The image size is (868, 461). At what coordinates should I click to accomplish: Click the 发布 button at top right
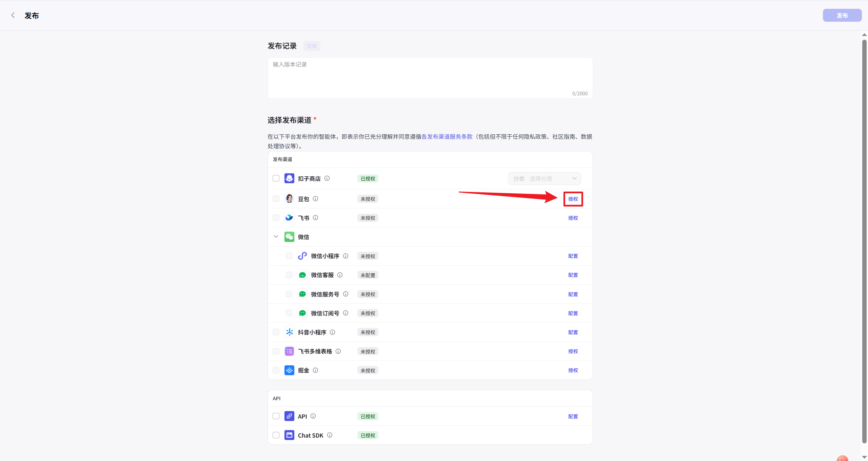pyautogui.click(x=842, y=15)
